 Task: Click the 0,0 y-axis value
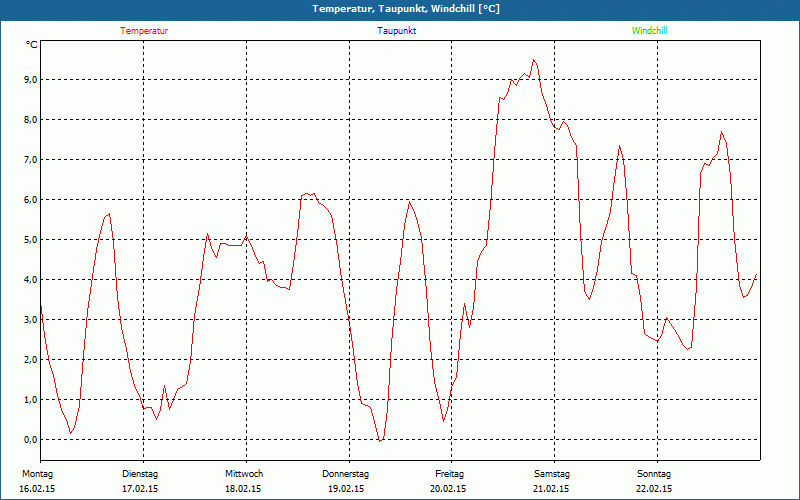pos(32,439)
